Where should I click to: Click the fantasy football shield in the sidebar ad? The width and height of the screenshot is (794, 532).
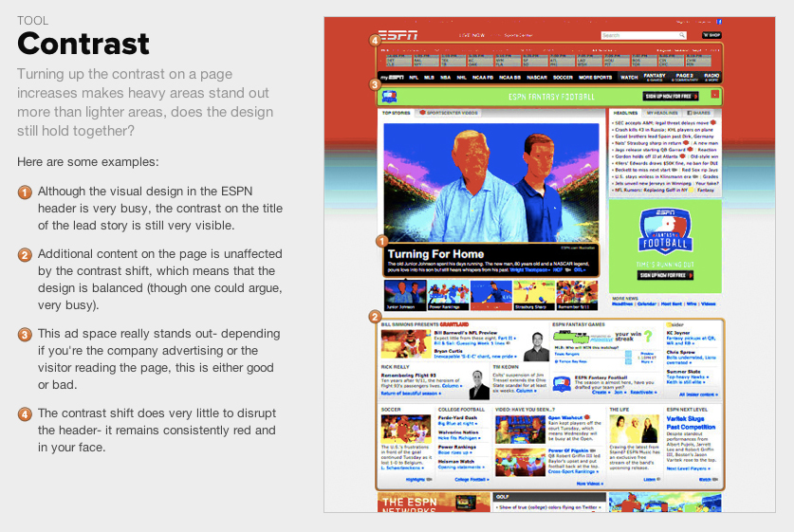(x=665, y=231)
